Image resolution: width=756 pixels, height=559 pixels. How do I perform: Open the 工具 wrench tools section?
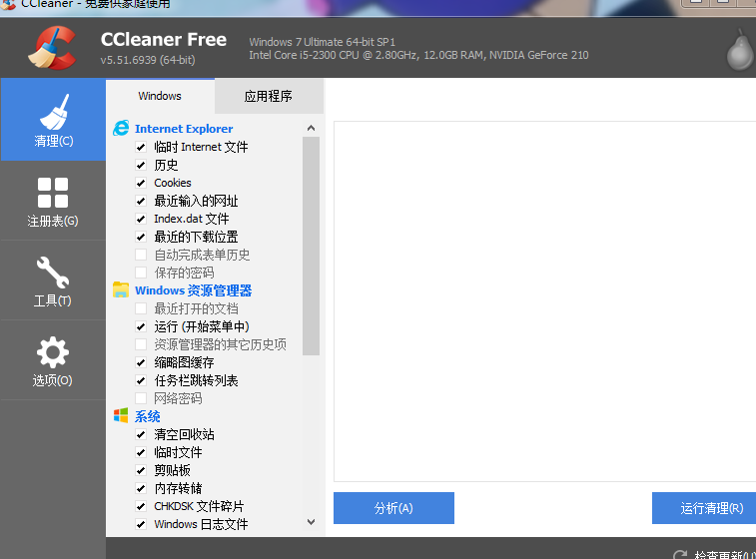click(53, 279)
